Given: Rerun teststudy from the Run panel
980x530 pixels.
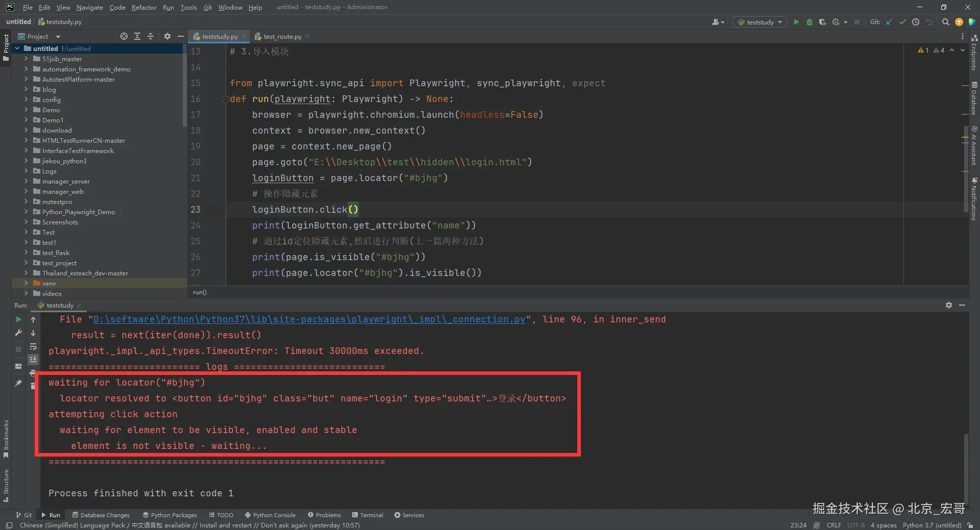Looking at the screenshot, I should pyautogui.click(x=18, y=319).
